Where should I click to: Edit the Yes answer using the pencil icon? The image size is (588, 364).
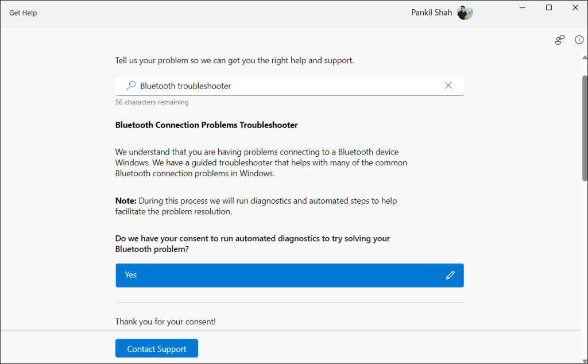pyautogui.click(x=450, y=275)
